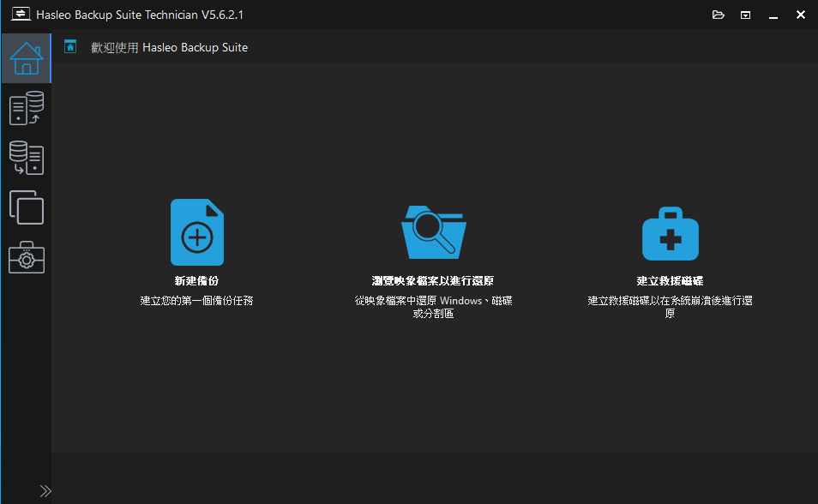Minimize the Hasleo Backup Suite window
This screenshot has width=818, height=504.
[x=773, y=15]
